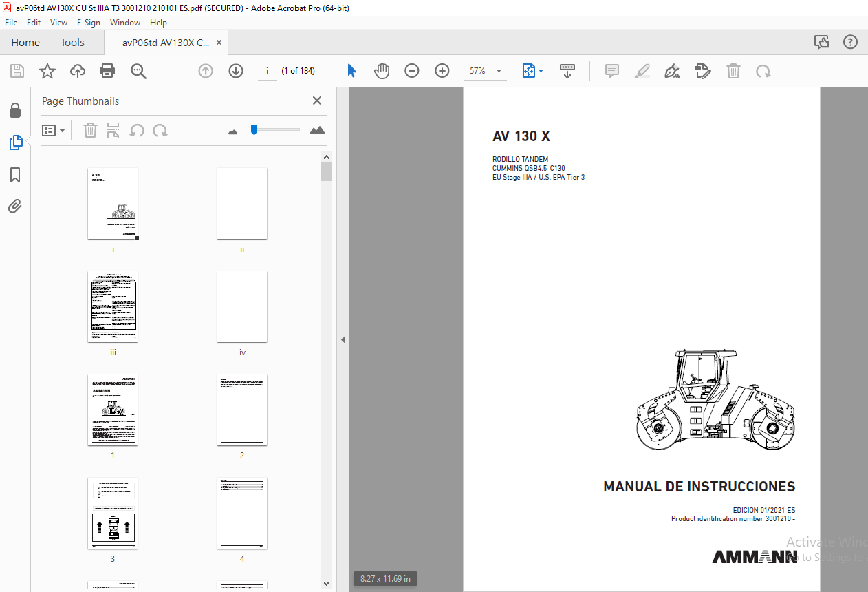Close the Page Thumbnails panel
Viewport: 868px width, 592px height.
(x=317, y=101)
